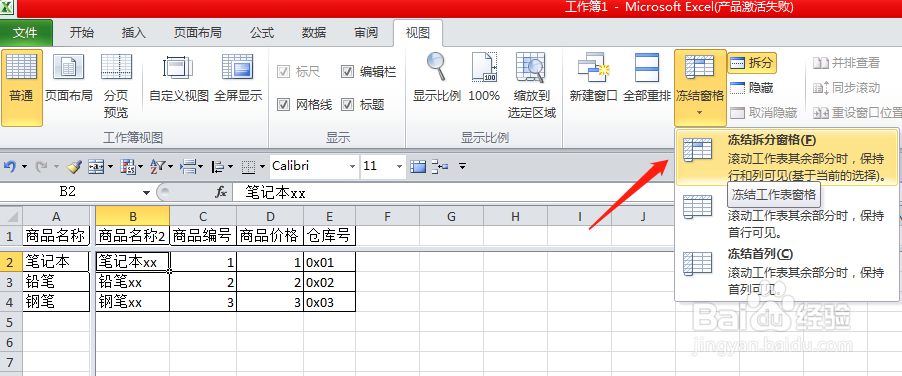Image resolution: width=902 pixels, height=376 pixels.
Task: Open the 文件 File tab
Action: [25, 33]
